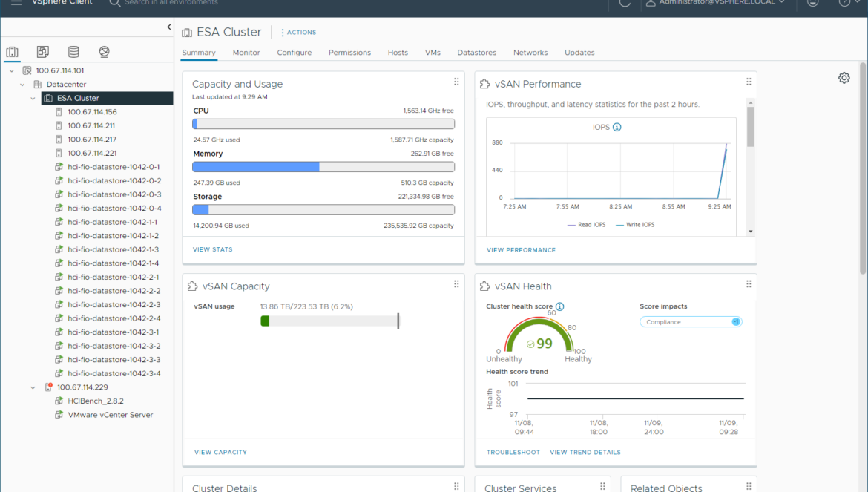Viewport: 868px width, 492px height.
Task: Select VM hci-fio-datastore-1042-0-1
Action: 114,166
